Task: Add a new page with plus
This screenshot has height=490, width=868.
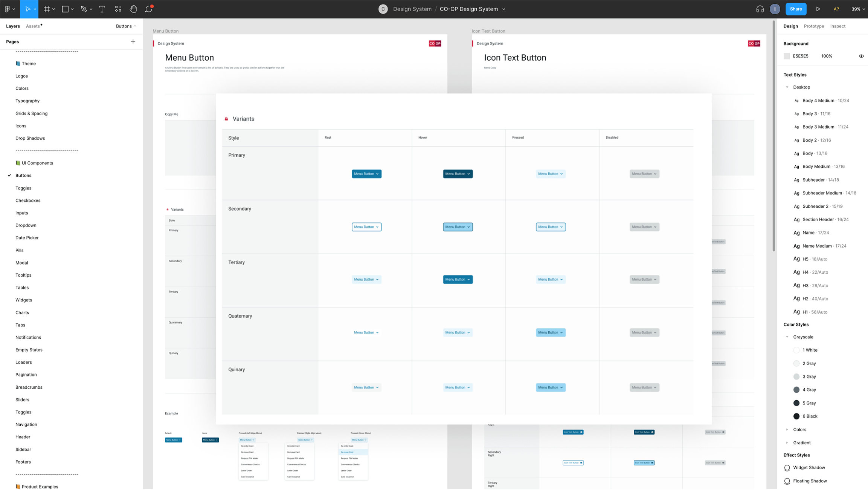Action: tap(133, 41)
